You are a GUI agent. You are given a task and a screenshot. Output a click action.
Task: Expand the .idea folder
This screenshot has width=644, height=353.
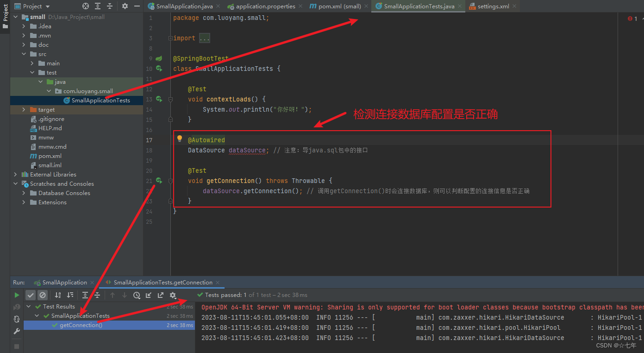pos(24,26)
